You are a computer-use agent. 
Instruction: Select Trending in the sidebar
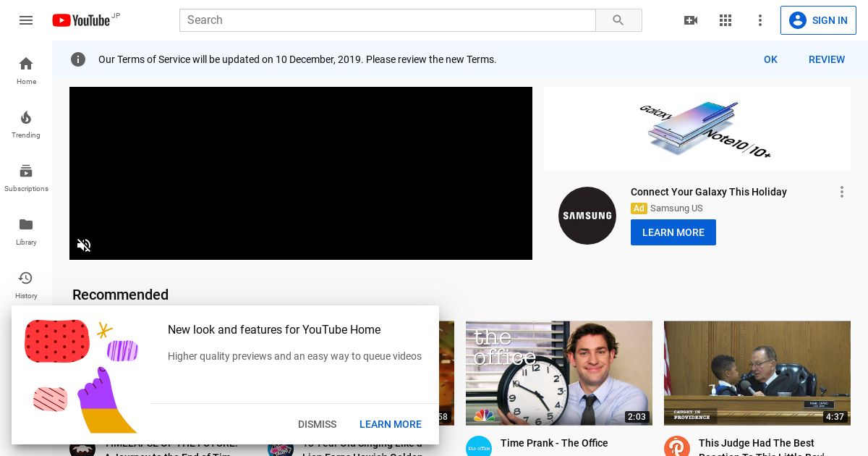26,124
